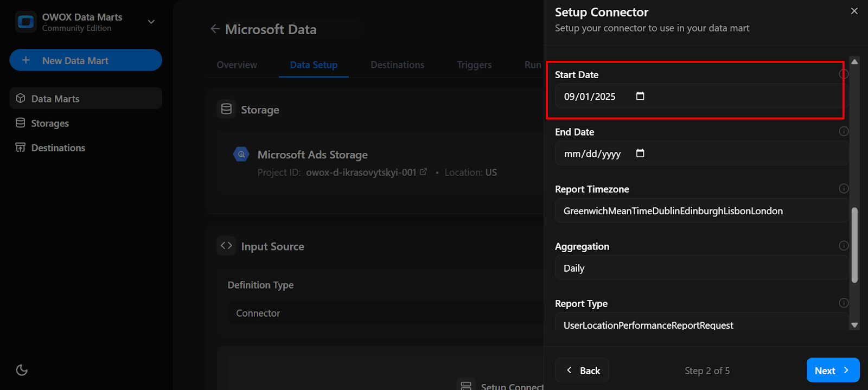Image resolution: width=868 pixels, height=390 pixels.
Task: Click the Next button
Action: tap(832, 370)
